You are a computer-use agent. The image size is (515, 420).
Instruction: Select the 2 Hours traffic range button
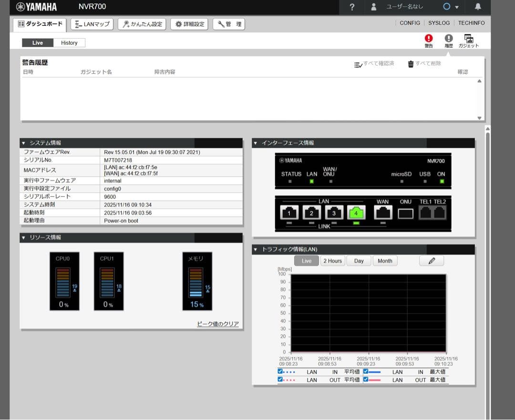[x=332, y=261]
